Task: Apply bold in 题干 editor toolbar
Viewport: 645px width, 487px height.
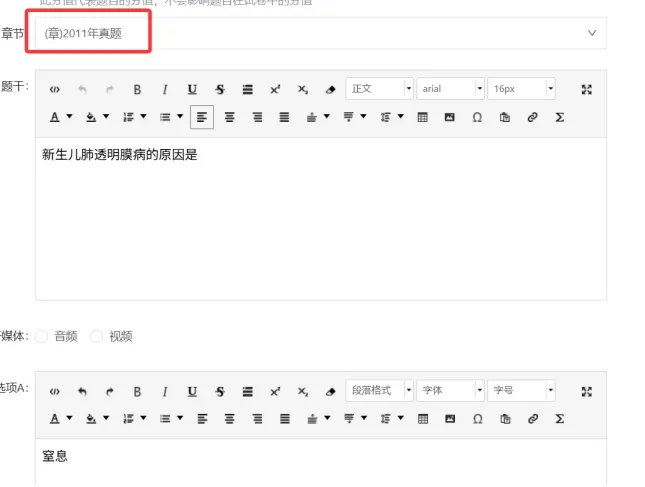Action: pos(137,89)
